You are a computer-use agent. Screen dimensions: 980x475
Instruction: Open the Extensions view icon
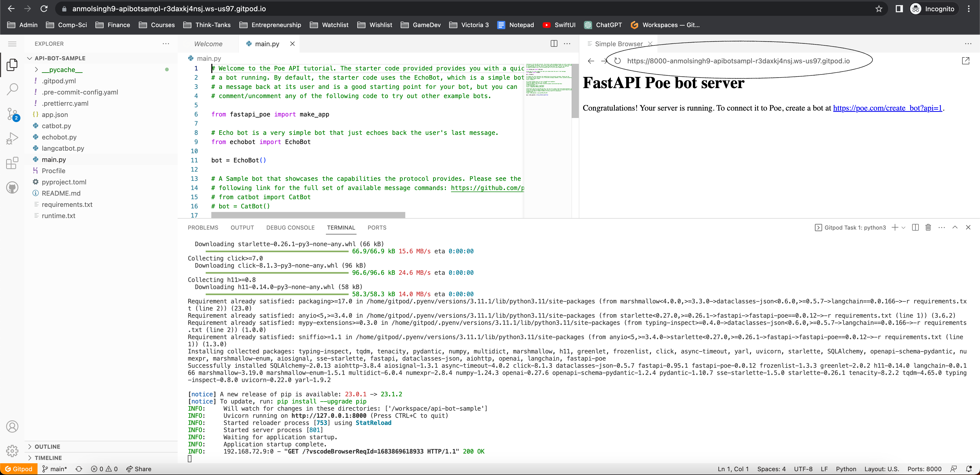[12, 163]
